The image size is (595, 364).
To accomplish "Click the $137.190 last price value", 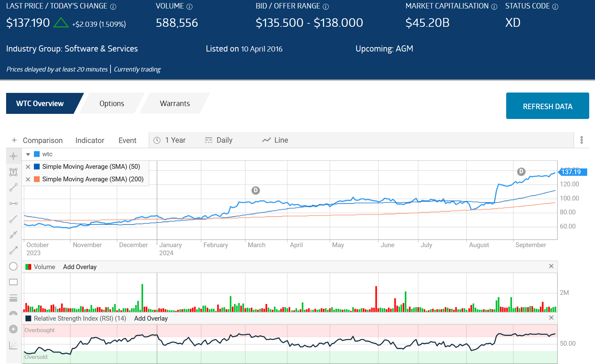I will 28,23.
